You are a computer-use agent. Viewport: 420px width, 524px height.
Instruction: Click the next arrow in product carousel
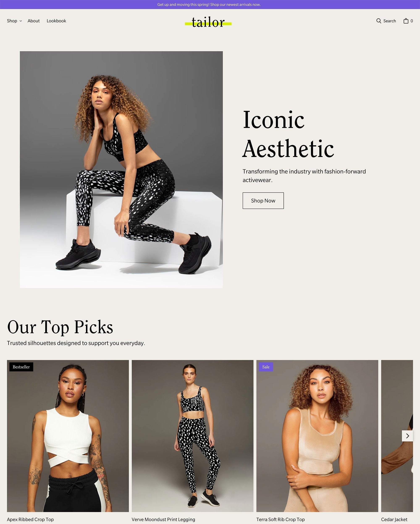pos(407,436)
